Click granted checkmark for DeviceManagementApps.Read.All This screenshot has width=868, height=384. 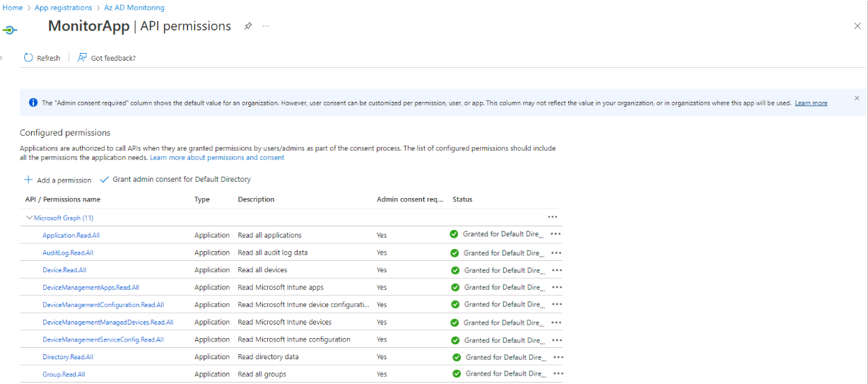pos(455,287)
